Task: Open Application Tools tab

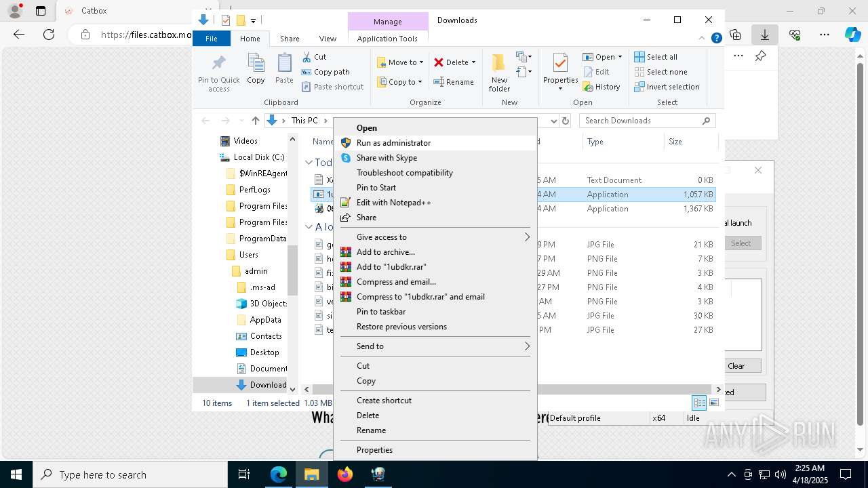Action: (387, 39)
